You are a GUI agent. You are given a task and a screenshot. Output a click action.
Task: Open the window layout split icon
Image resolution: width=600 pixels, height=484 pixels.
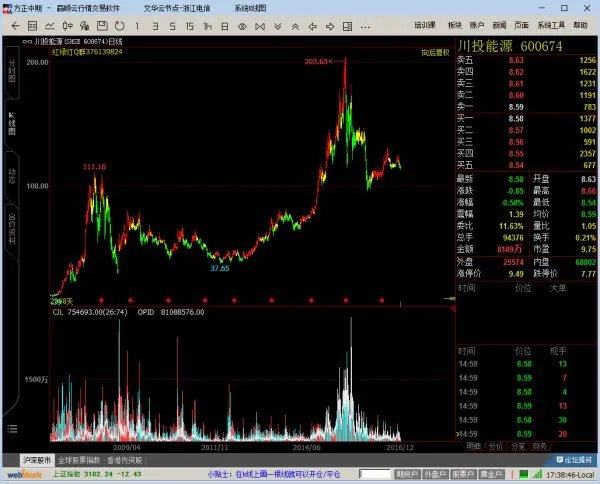[x=347, y=26]
